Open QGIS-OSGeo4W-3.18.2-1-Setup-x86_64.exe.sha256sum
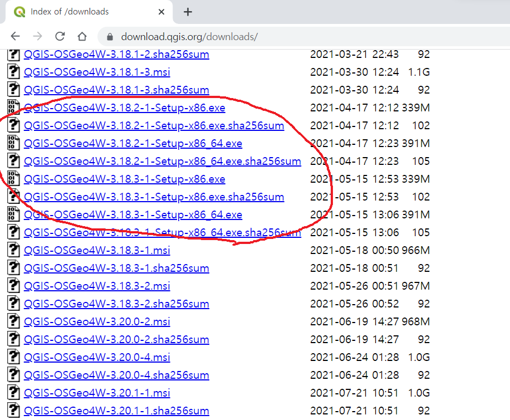The width and height of the screenshot is (510, 420). tap(163, 162)
